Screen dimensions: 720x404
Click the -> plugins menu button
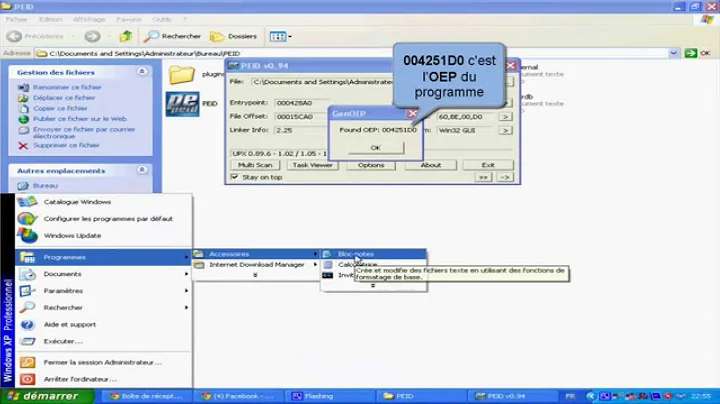tap(505, 177)
